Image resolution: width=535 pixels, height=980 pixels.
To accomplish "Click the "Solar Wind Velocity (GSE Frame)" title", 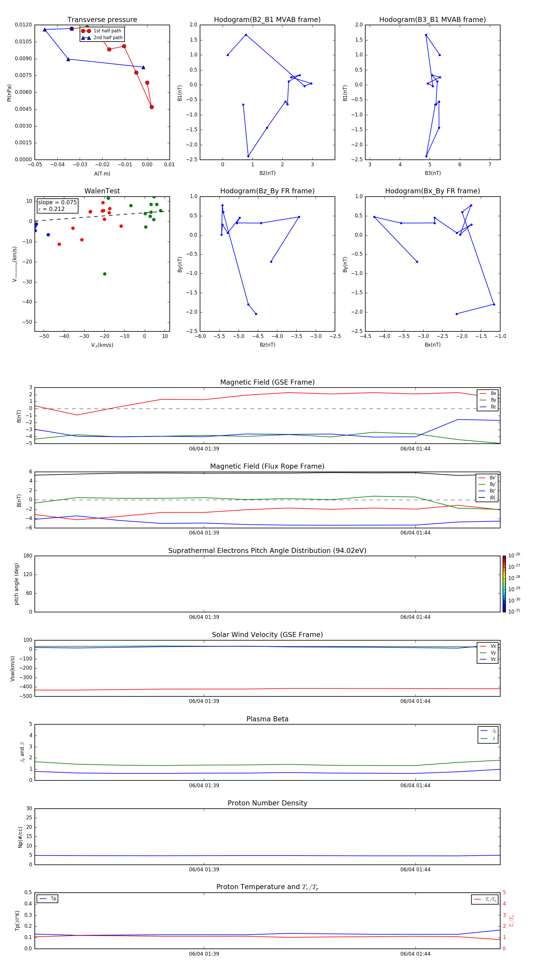I will (267, 635).
